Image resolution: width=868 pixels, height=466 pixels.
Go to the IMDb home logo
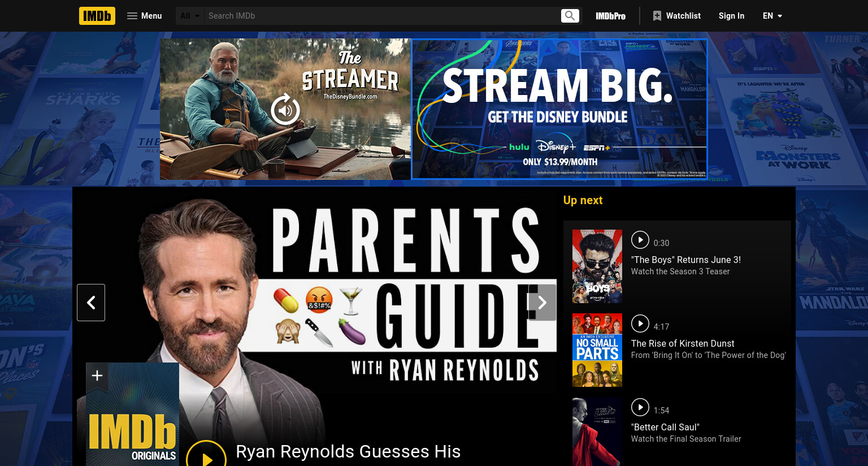(97, 16)
